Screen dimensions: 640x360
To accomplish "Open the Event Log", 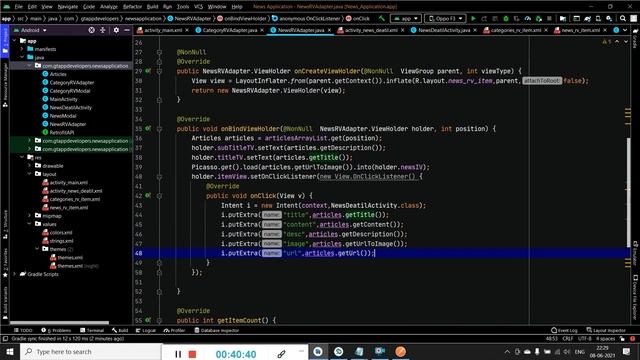I will 564,330.
